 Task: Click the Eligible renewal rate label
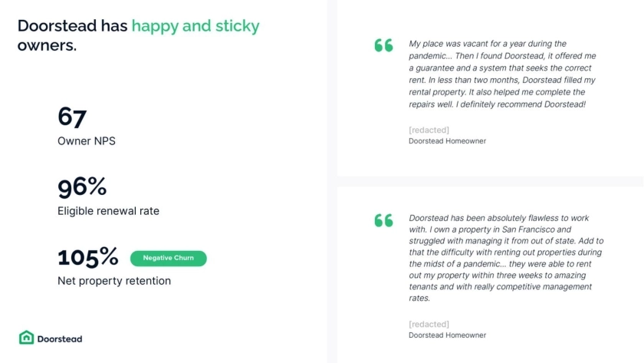coord(108,211)
